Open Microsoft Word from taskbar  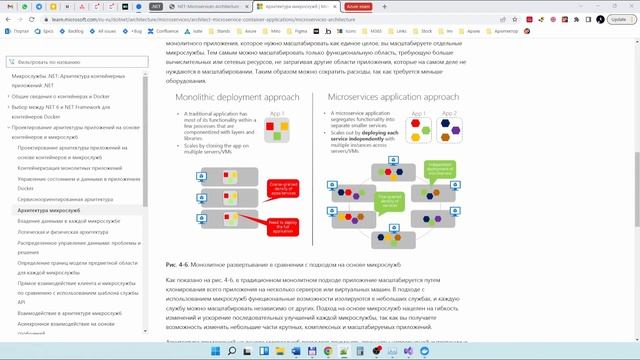pyautogui.click(x=296, y=351)
